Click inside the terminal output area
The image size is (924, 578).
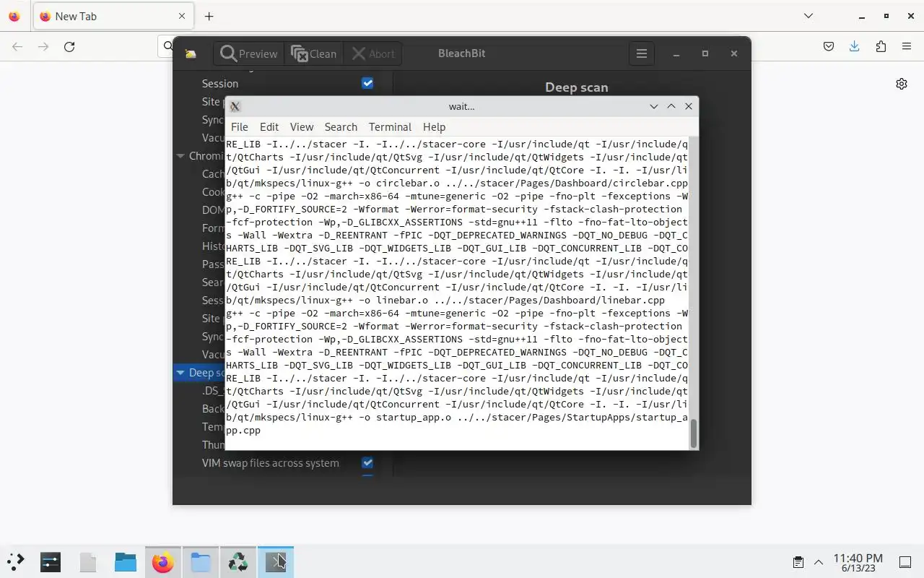pyautogui.click(x=457, y=293)
